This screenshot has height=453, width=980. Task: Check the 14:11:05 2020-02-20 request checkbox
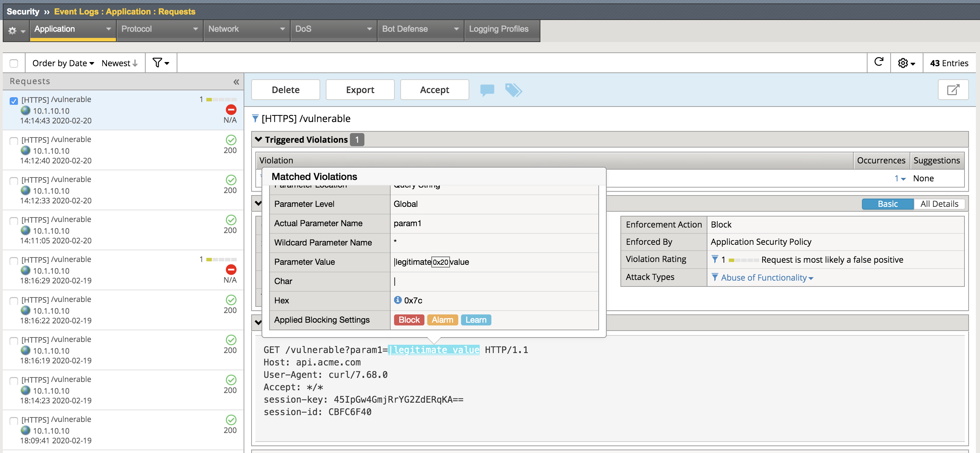point(14,221)
